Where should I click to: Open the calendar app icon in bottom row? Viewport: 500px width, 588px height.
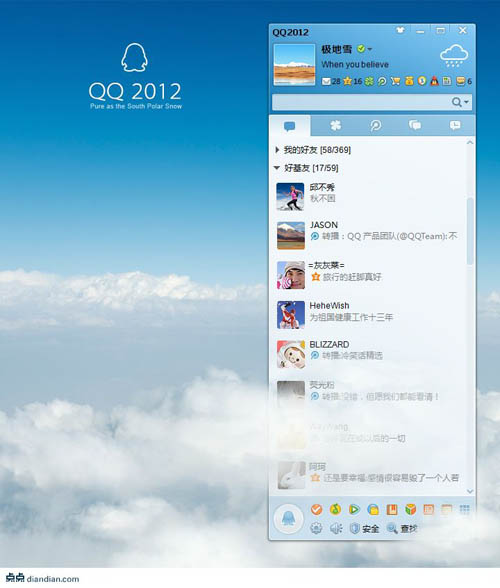446,509
